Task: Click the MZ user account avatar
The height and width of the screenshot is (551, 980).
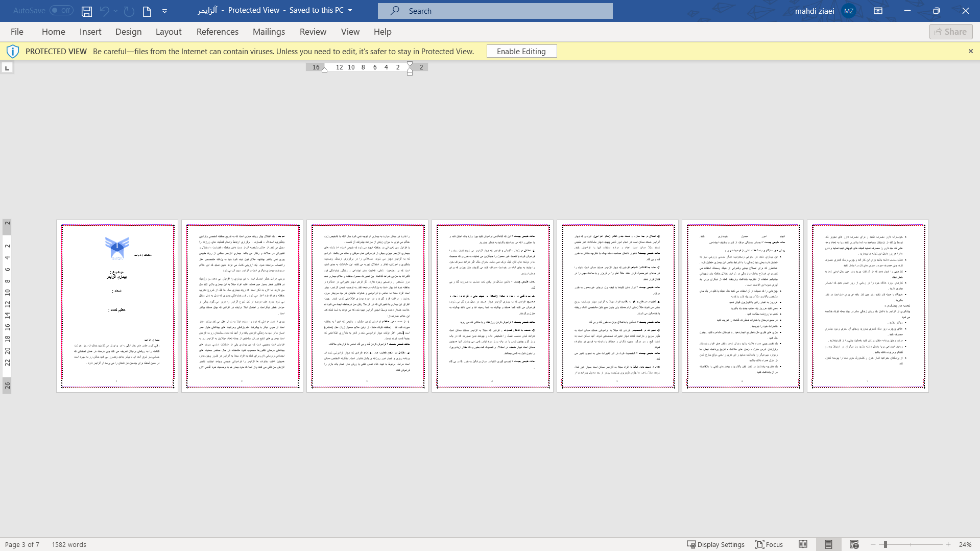Action: (x=849, y=11)
